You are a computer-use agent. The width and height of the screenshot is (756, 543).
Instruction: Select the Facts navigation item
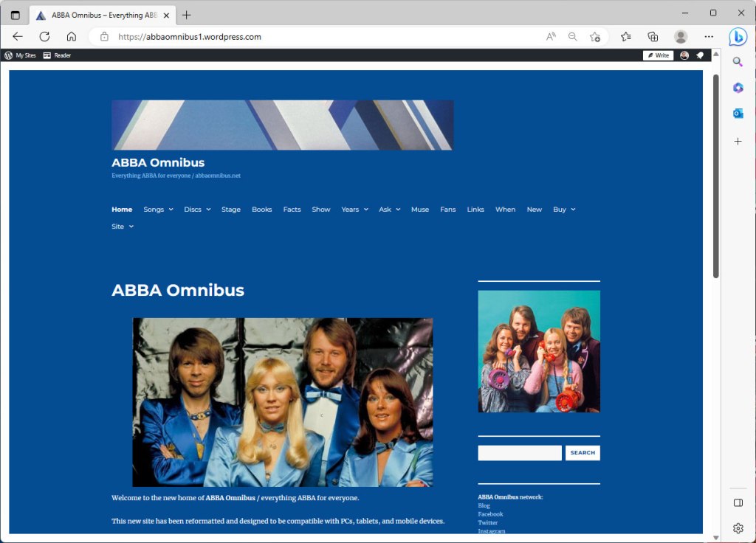[x=292, y=210]
